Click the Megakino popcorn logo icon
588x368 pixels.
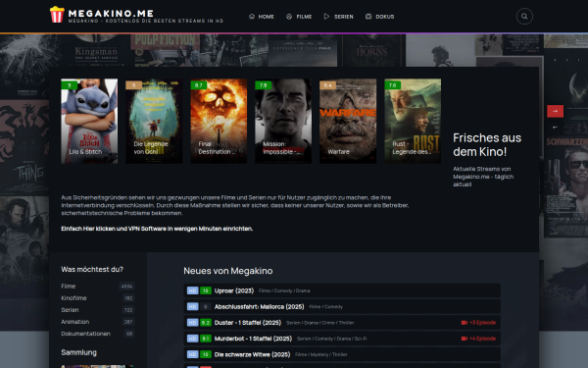(x=57, y=15)
